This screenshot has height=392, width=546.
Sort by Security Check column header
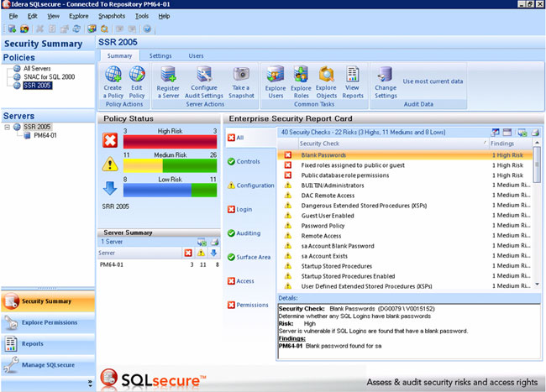click(393, 144)
